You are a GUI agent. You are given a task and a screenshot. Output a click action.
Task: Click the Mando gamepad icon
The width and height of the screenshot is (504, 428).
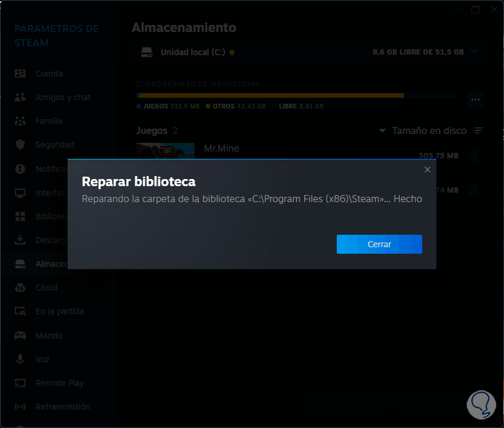click(20, 336)
